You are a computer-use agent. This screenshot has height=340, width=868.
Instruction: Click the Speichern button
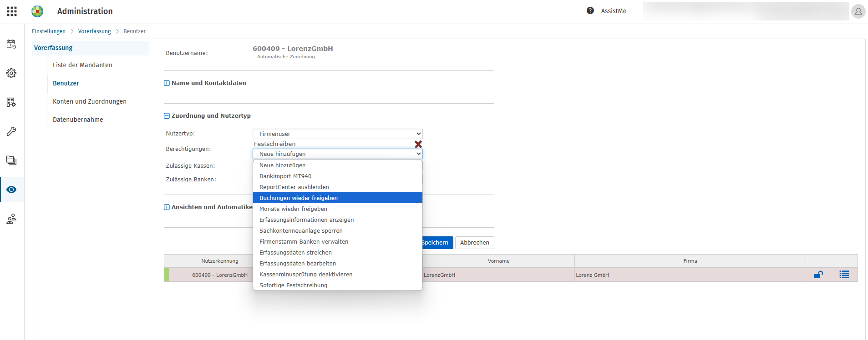[x=437, y=243]
